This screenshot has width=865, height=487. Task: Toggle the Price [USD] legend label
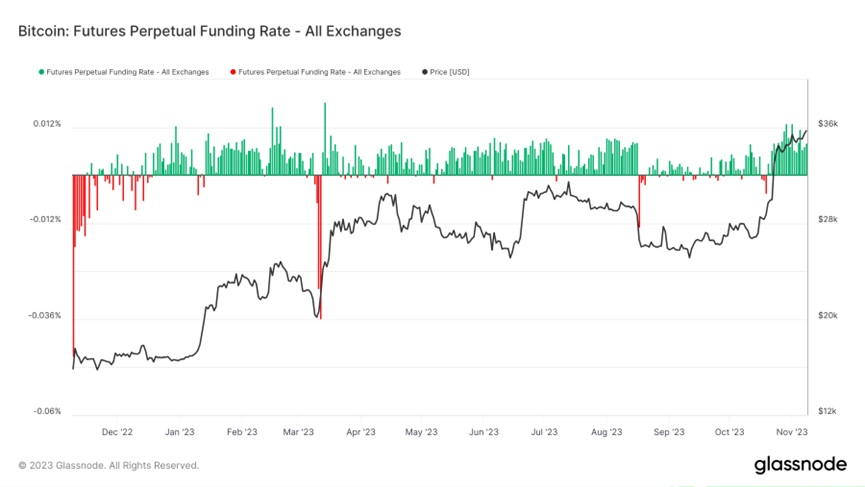coord(451,72)
